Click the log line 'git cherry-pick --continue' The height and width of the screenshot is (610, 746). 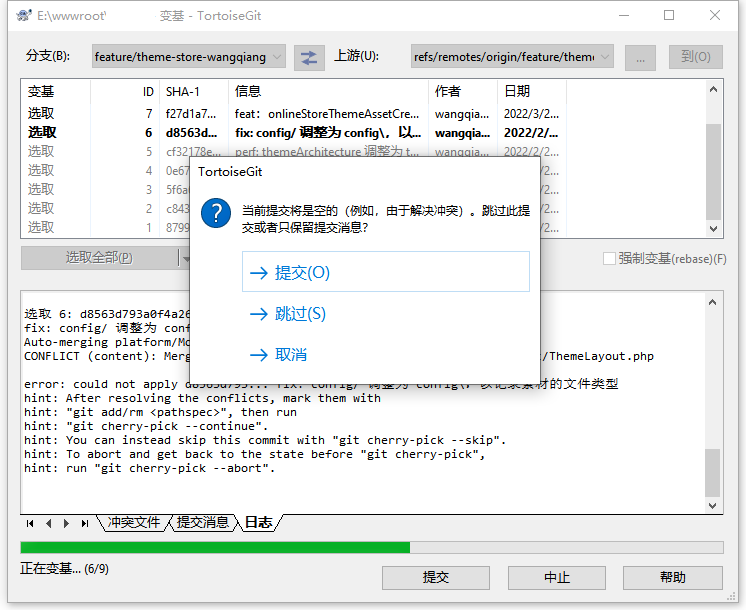(x=146, y=426)
